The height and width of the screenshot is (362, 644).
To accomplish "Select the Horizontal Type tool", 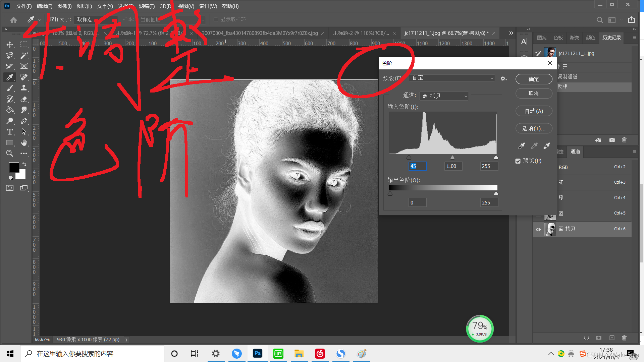I will point(10,132).
